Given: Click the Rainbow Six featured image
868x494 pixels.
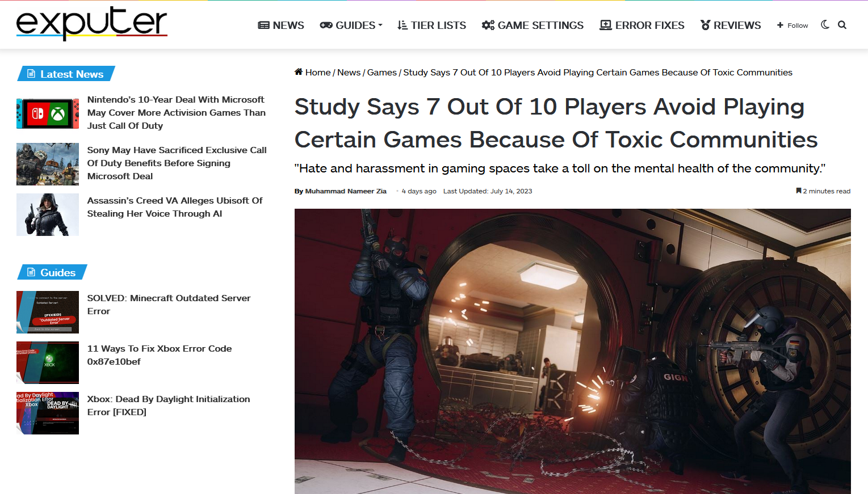Looking at the screenshot, I should 572,351.
